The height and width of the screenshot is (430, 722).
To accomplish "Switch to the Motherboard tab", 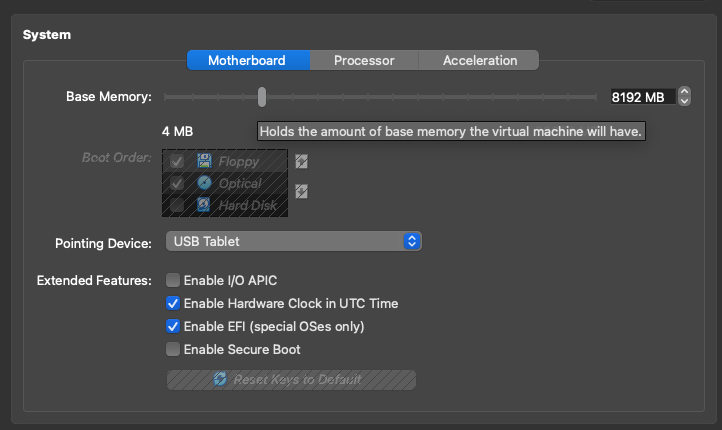I will pyautogui.click(x=247, y=60).
